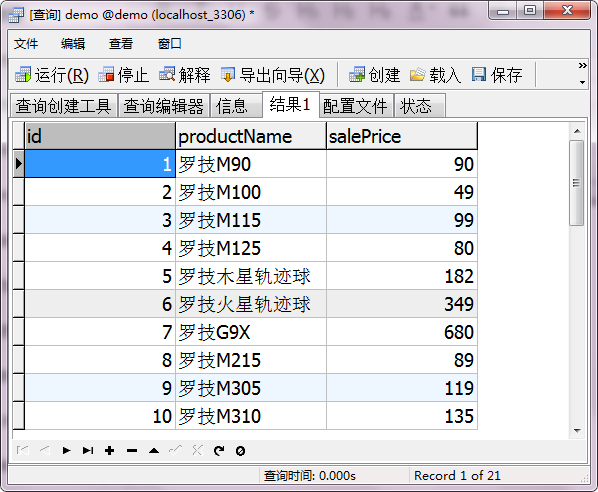The image size is (598, 492).
Task: Run the query with 运行(R)
Action: [x=52, y=75]
